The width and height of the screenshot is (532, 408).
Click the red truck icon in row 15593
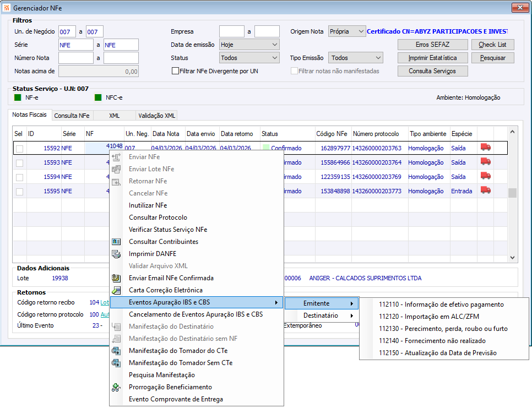tap(485, 161)
